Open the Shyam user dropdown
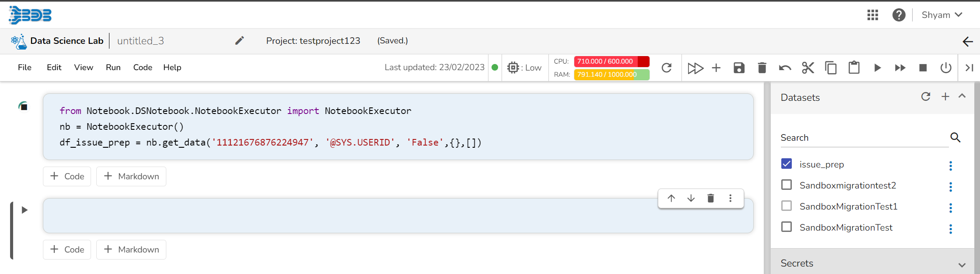The width and height of the screenshot is (980, 274). point(941,15)
